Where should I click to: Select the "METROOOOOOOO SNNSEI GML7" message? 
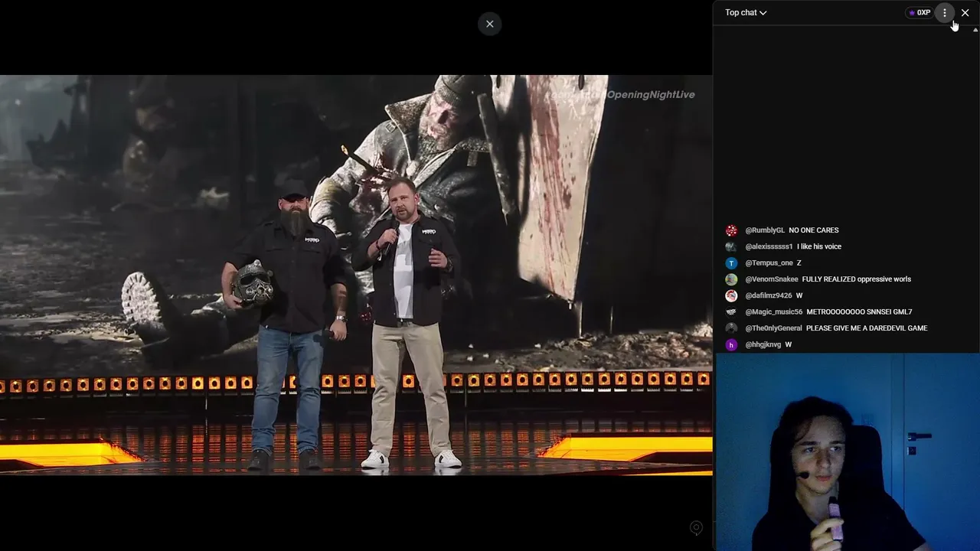(859, 312)
